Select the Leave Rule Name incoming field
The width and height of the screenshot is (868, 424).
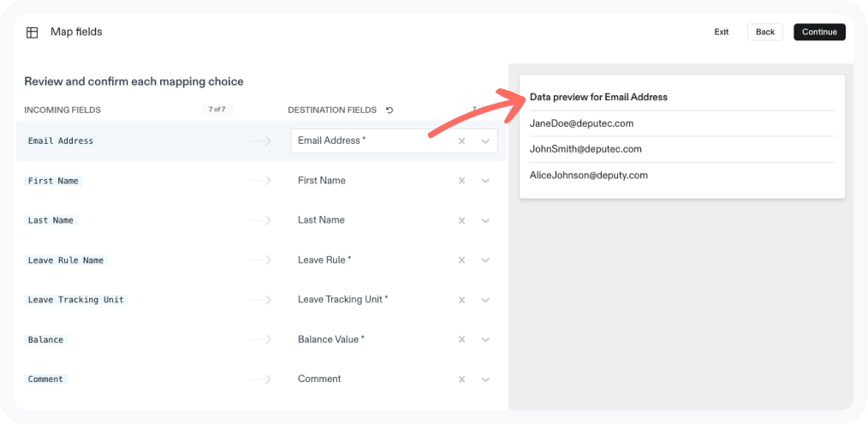tap(65, 260)
